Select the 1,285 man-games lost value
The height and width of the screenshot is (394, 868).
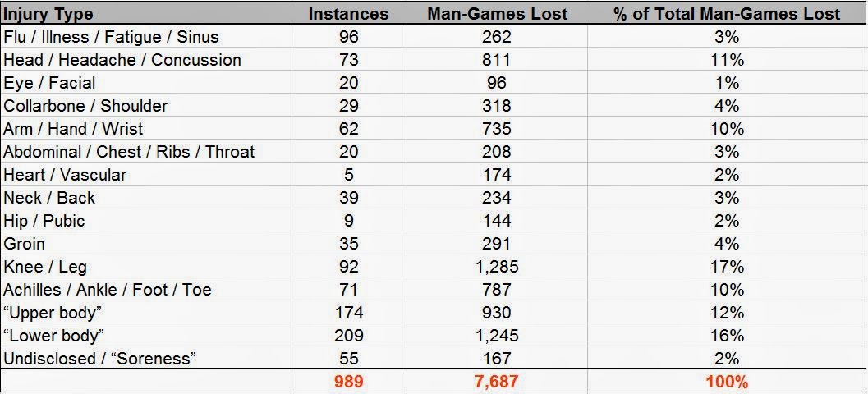pos(497,267)
